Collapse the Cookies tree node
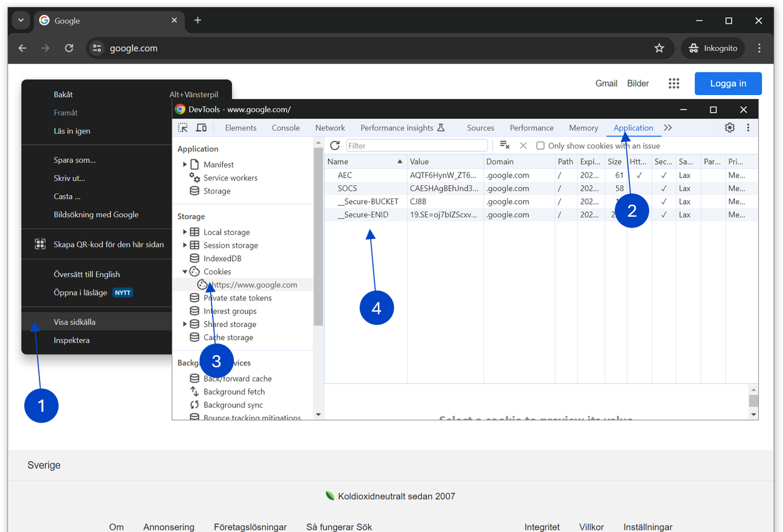 coord(185,272)
